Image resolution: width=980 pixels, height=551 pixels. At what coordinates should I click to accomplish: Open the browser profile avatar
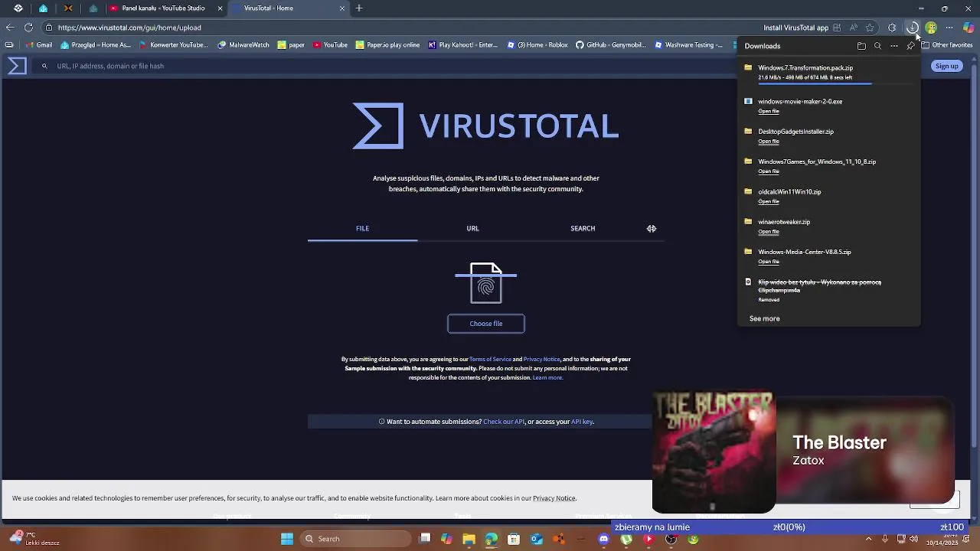tap(931, 28)
